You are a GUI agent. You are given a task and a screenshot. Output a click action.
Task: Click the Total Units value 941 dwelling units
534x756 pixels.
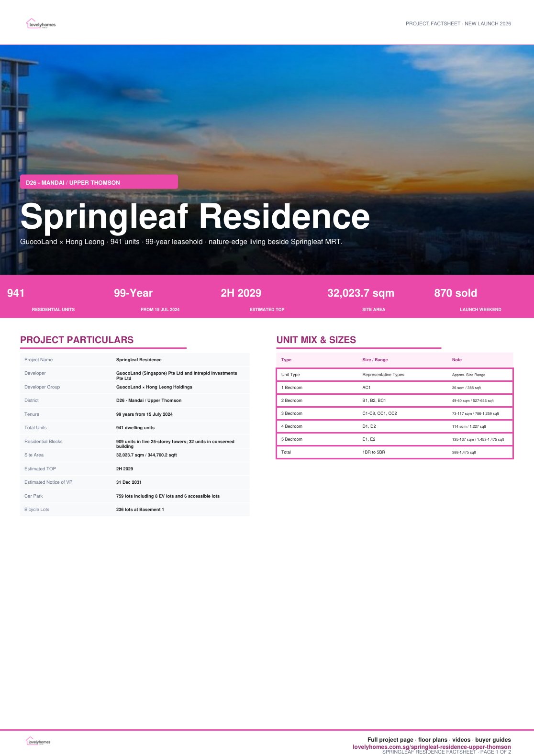click(135, 428)
